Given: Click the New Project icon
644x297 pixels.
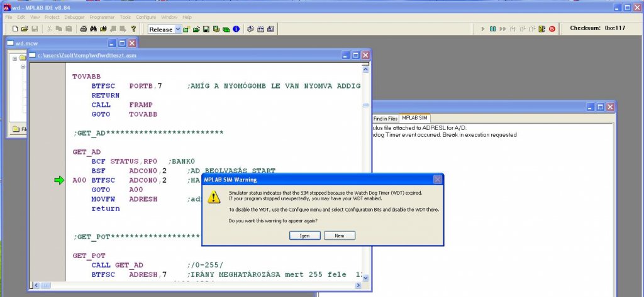Looking at the screenshot, I should [186, 29].
